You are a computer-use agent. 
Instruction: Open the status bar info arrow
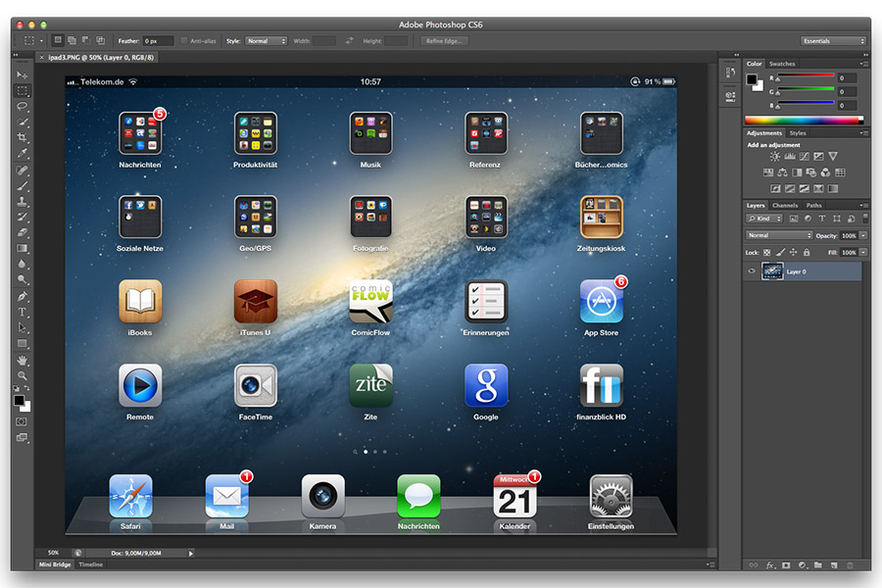191,554
